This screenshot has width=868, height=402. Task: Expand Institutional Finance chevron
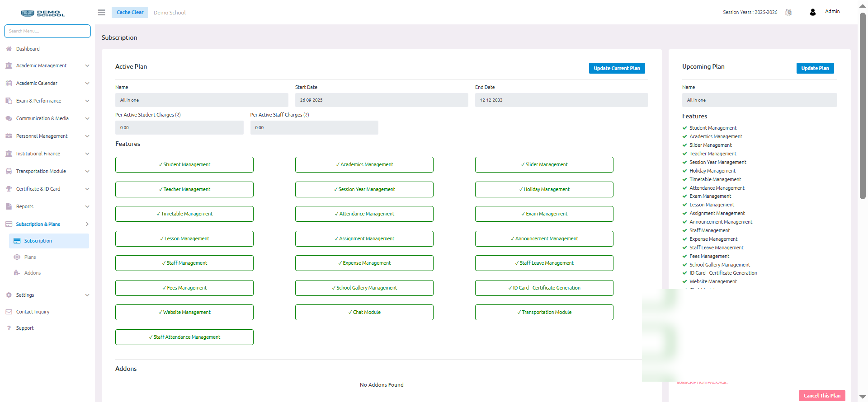coord(87,154)
